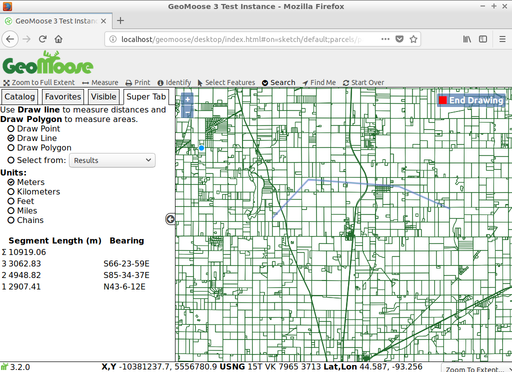Collapse the sidebar with arrow toggle
512x372 pixels.
(x=170, y=219)
